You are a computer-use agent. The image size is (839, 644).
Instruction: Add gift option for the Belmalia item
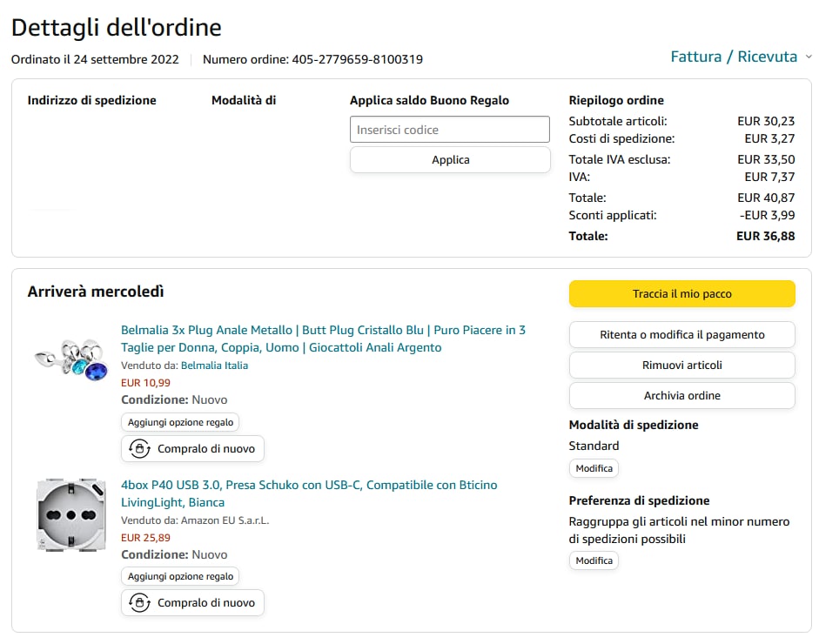click(180, 422)
